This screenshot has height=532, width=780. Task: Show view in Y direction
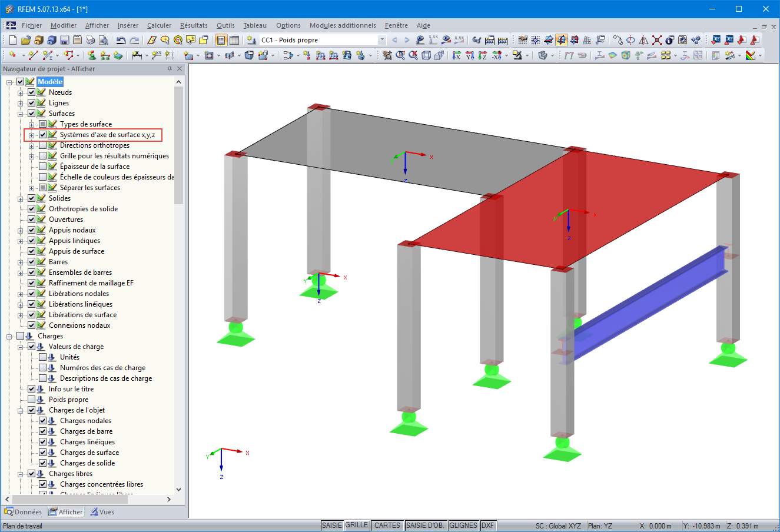click(x=470, y=55)
